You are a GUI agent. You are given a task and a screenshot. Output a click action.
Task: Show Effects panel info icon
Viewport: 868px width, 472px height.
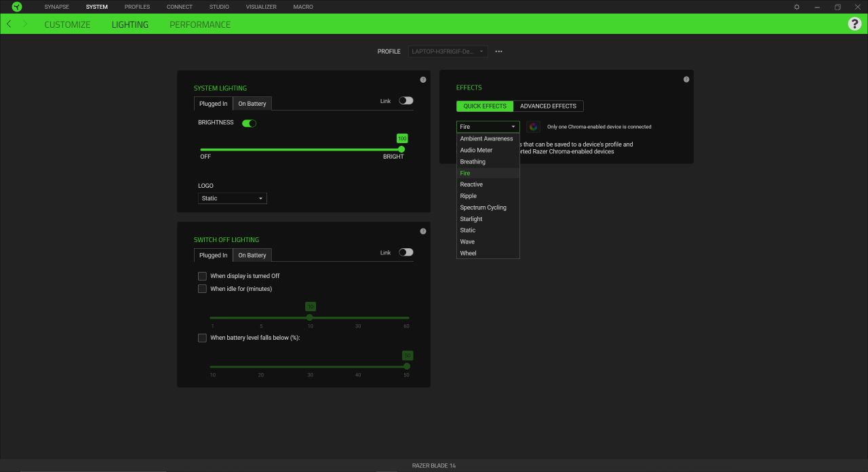point(686,79)
